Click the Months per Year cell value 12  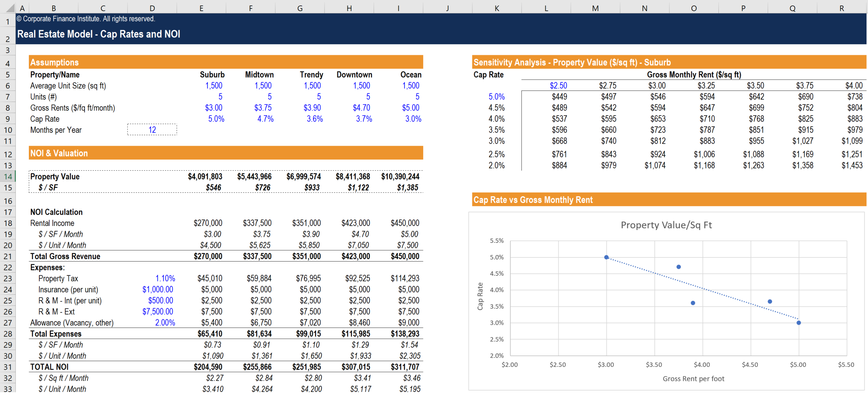(152, 130)
